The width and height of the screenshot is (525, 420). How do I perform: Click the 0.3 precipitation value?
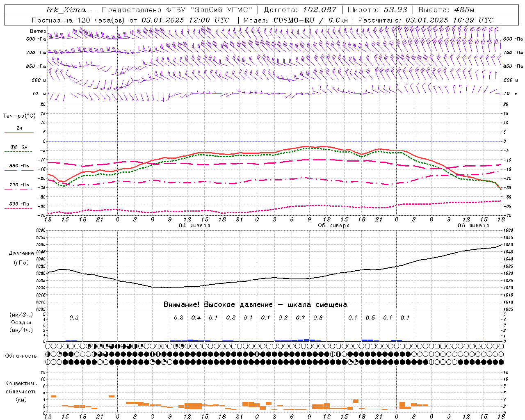coord(318,317)
